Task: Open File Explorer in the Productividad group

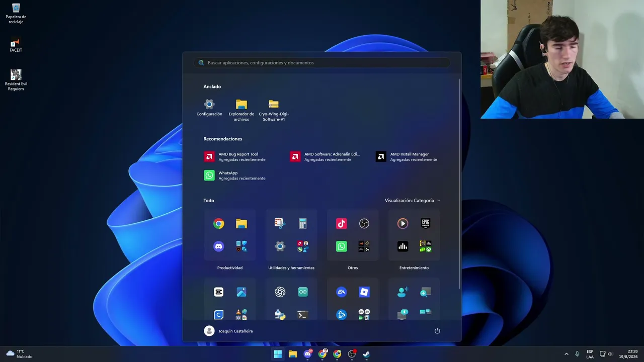Action: (x=242, y=224)
